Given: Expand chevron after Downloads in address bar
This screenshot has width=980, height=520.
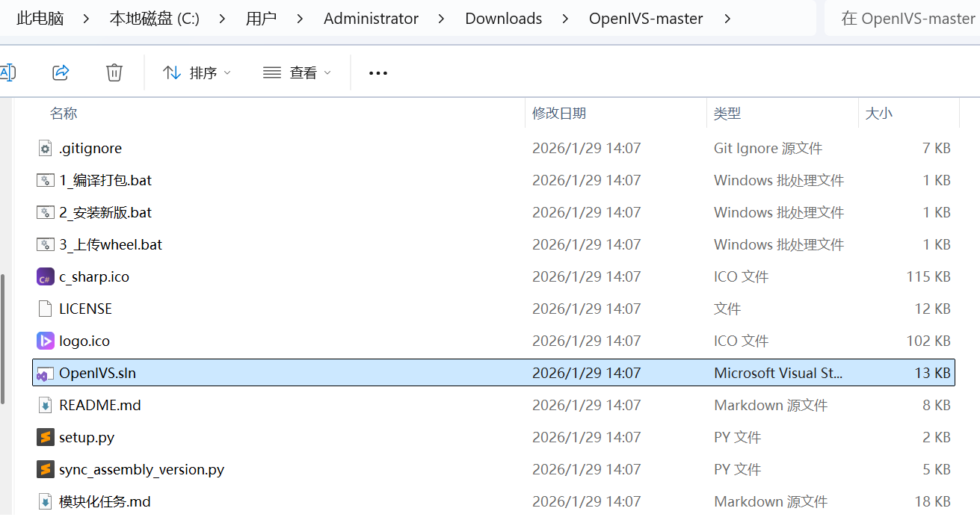Looking at the screenshot, I should pos(566,19).
